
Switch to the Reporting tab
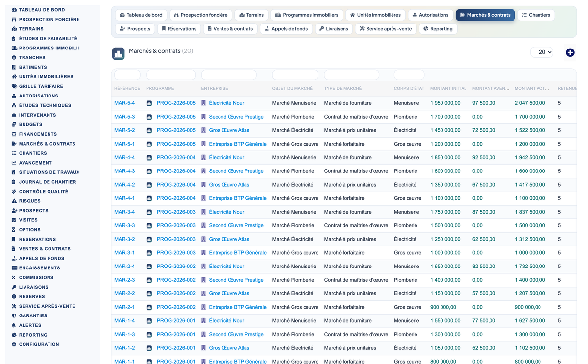438,29
